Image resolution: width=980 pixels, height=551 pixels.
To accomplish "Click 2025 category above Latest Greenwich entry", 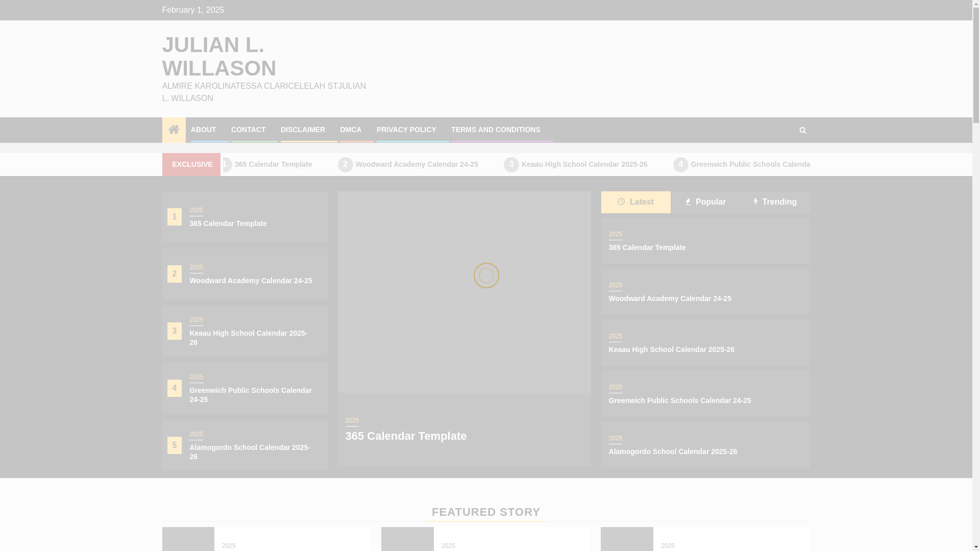I will 615,387.
